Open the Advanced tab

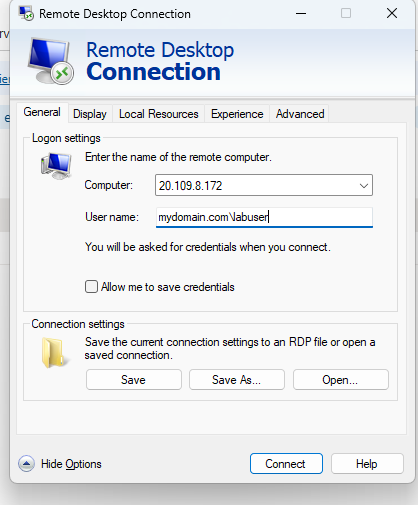[x=300, y=114]
